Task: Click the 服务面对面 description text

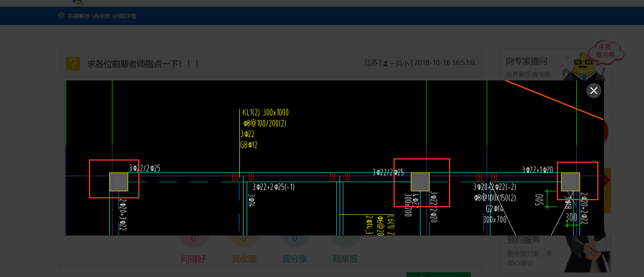Action: tap(530, 258)
